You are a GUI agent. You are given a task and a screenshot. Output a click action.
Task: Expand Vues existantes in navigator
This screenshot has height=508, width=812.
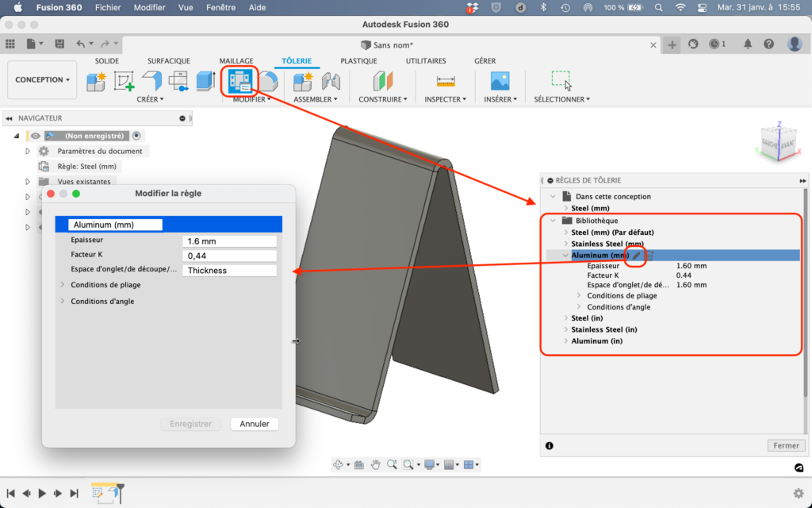[28, 182]
